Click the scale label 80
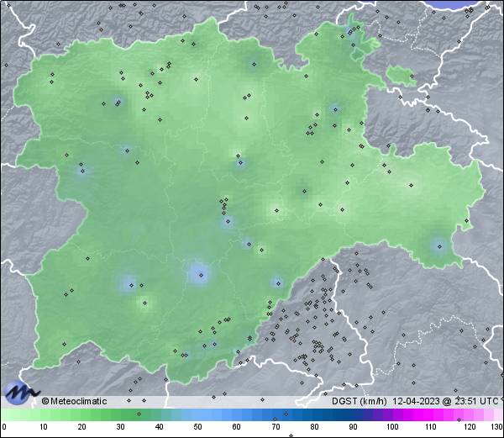The image size is (504, 438). [315, 427]
